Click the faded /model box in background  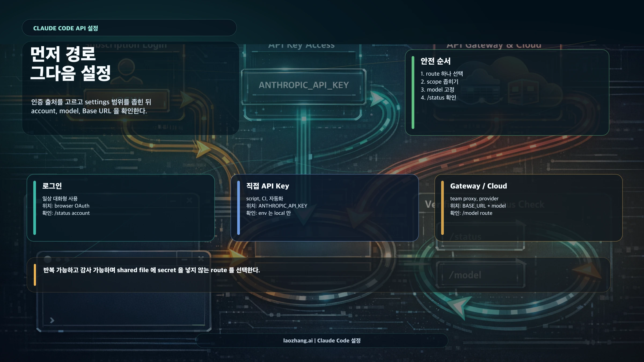tap(480, 275)
